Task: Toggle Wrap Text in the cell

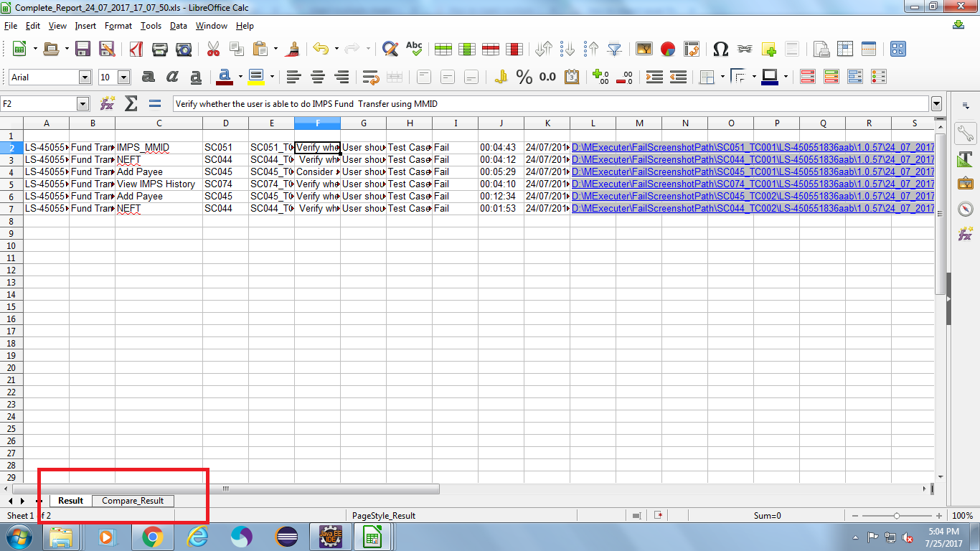Action: coord(370,77)
